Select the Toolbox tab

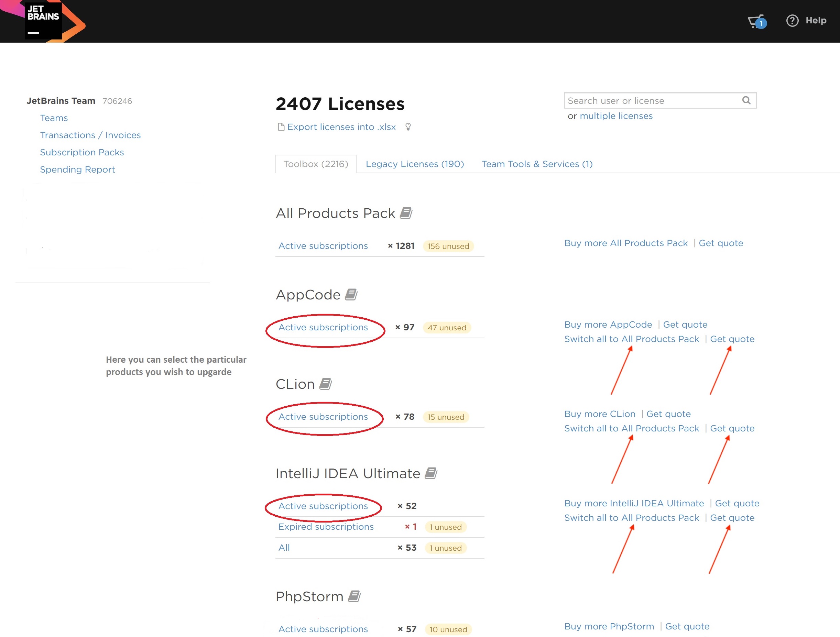pyautogui.click(x=315, y=164)
